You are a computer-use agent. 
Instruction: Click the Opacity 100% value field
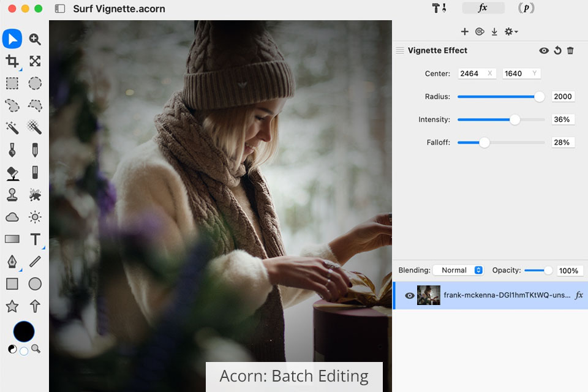tap(569, 271)
